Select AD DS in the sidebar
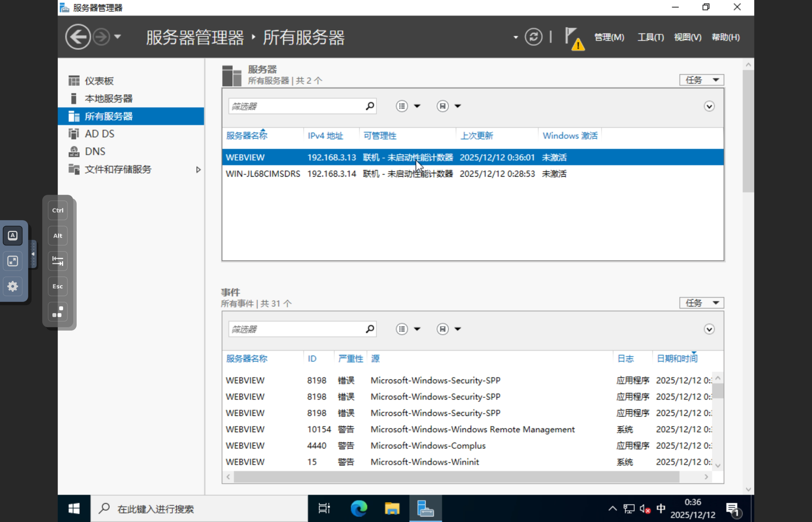This screenshot has height=522, width=812. pyautogui.click(x=99, y=134)
